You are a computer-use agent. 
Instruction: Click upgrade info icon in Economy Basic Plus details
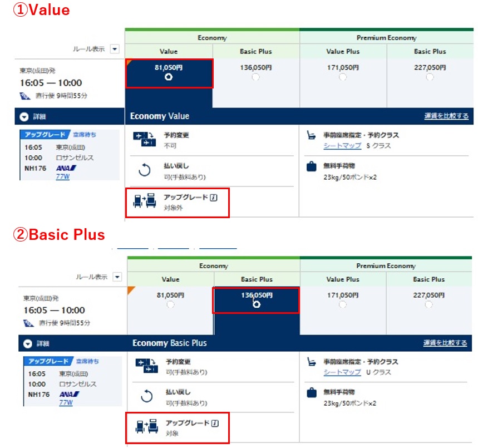pos(215,424)
